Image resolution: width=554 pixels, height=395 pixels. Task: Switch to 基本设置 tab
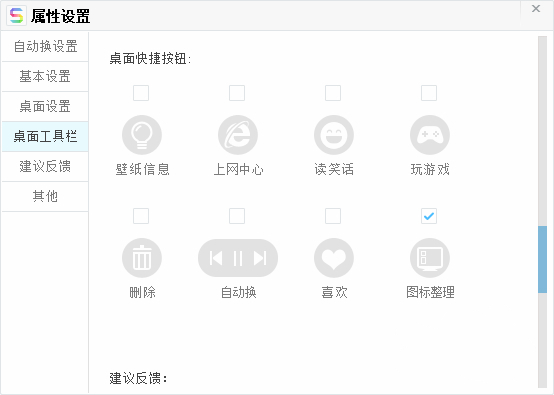(45, 76)
